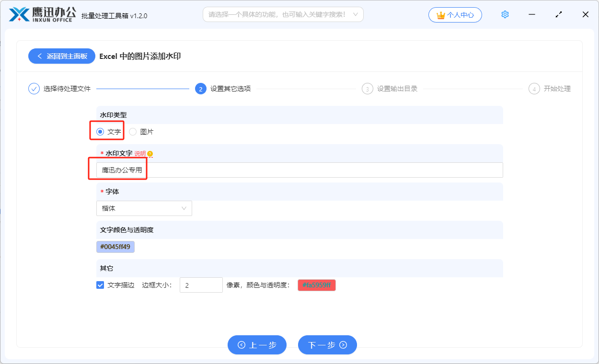Select the 图片 watermark type radio

(x=133, y=132)
